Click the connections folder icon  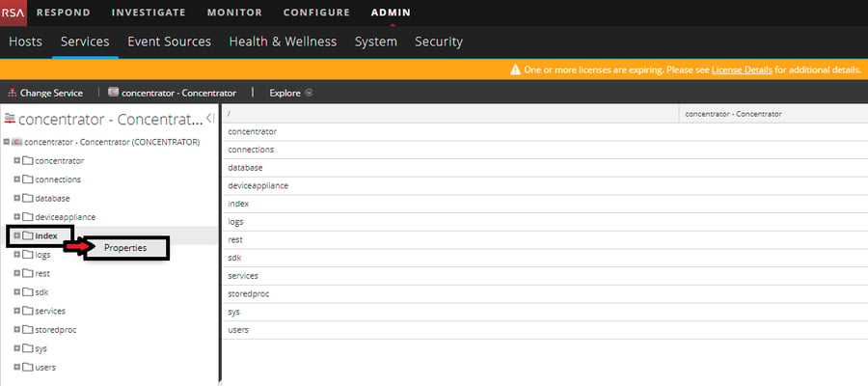28,179
